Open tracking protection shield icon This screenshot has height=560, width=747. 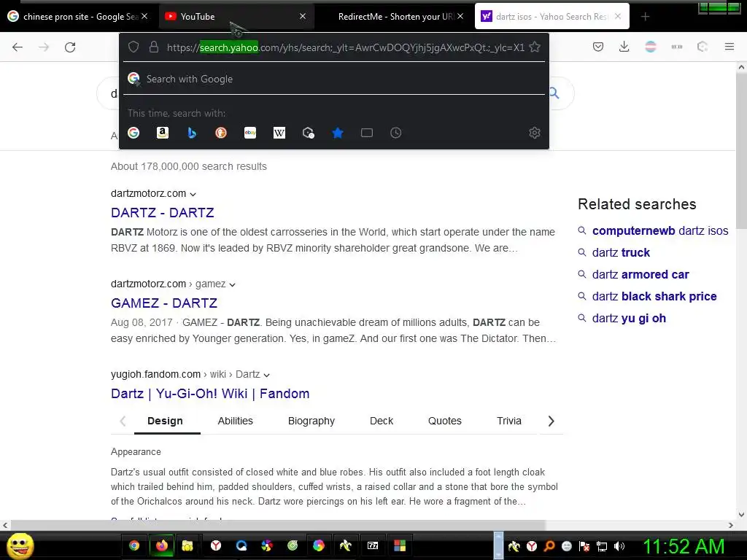133,47
